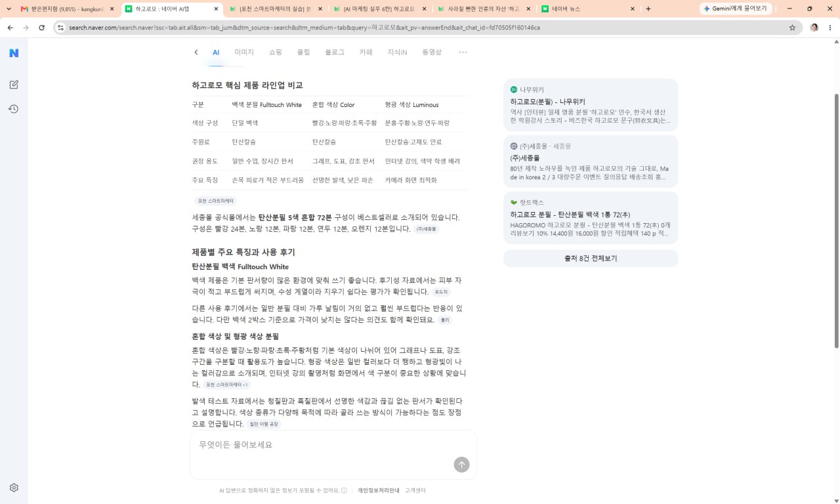Select the 지식iN search tab
Image resolution: width=840 pixels, height=504 pixels.
point(397,52)
